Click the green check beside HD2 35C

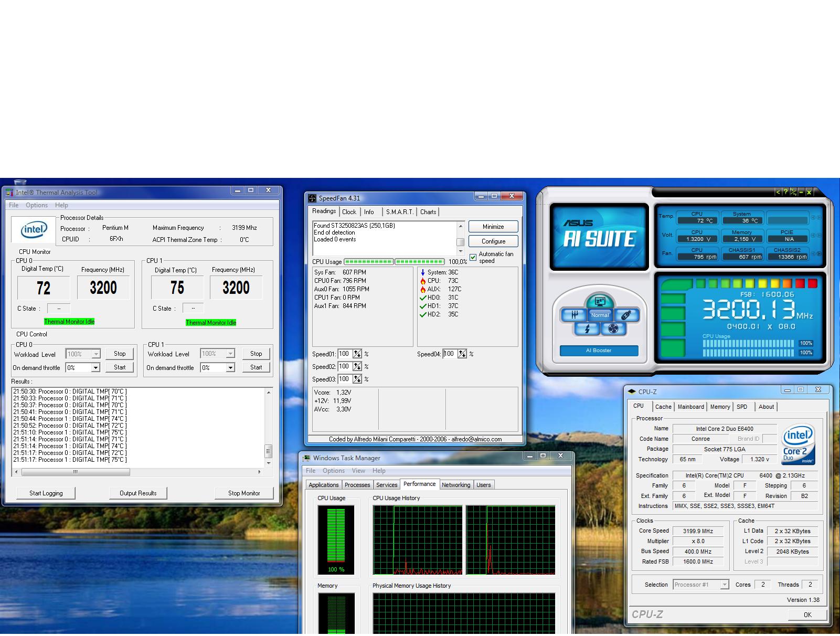pos(423,314)
